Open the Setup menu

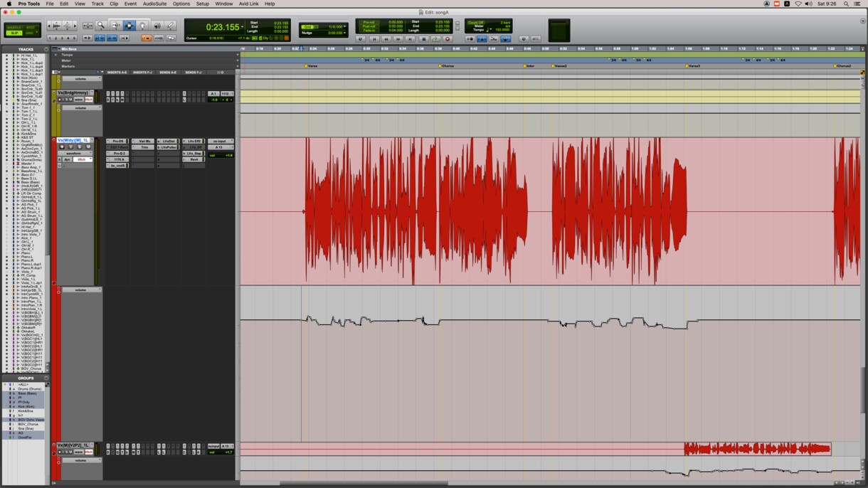pyautogui.click(x=203, y=4)
